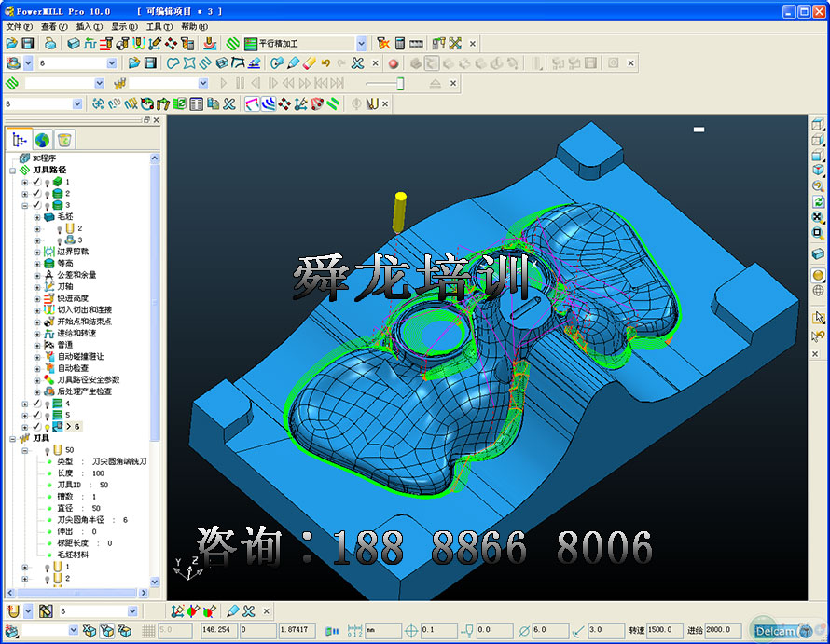The image size is (830, 644).
Task: Open the 查看 menu
Action: coord(54,26)
